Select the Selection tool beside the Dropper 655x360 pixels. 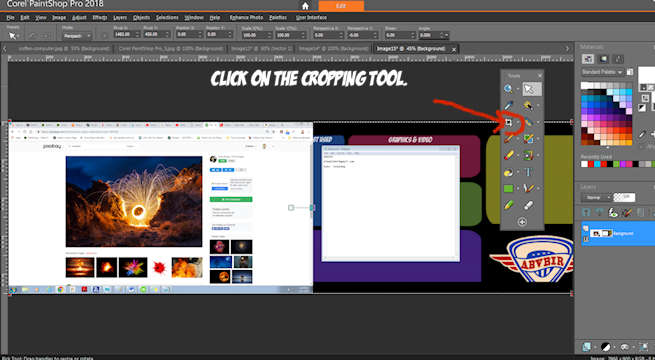[528, 106]
